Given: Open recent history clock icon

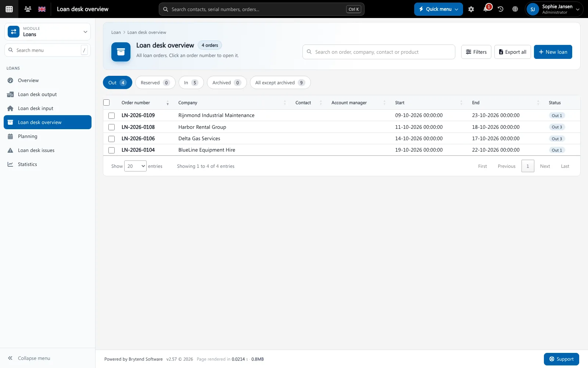Looking at the screenshot, I should point(501,9).
